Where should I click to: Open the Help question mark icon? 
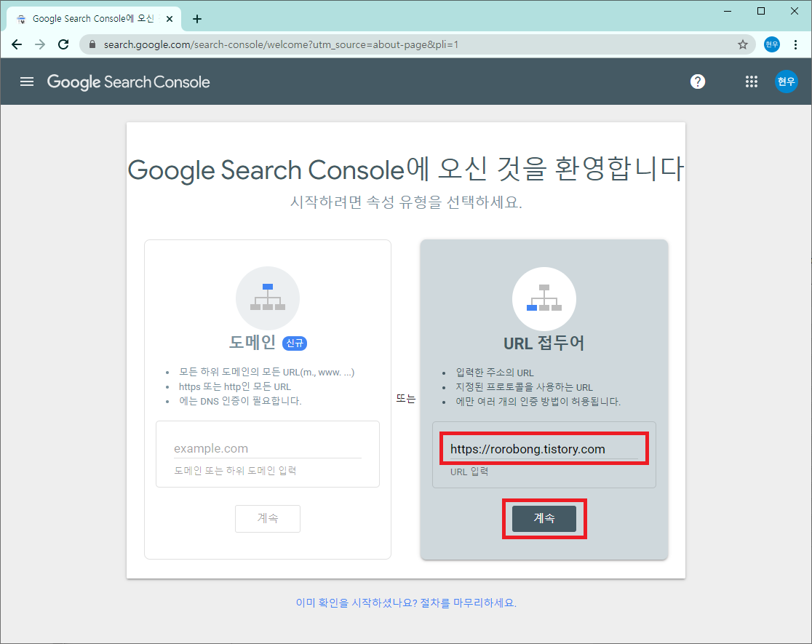(698, 82)
